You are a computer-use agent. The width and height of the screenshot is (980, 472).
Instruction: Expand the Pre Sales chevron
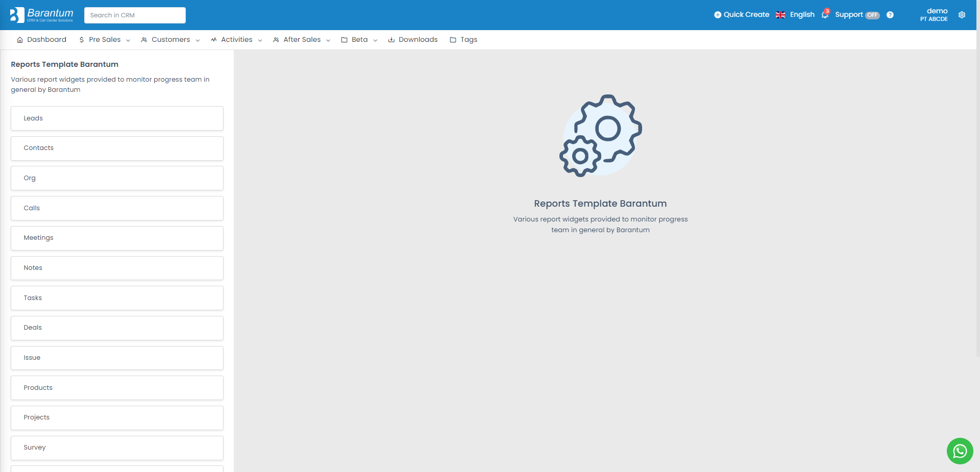128,40
